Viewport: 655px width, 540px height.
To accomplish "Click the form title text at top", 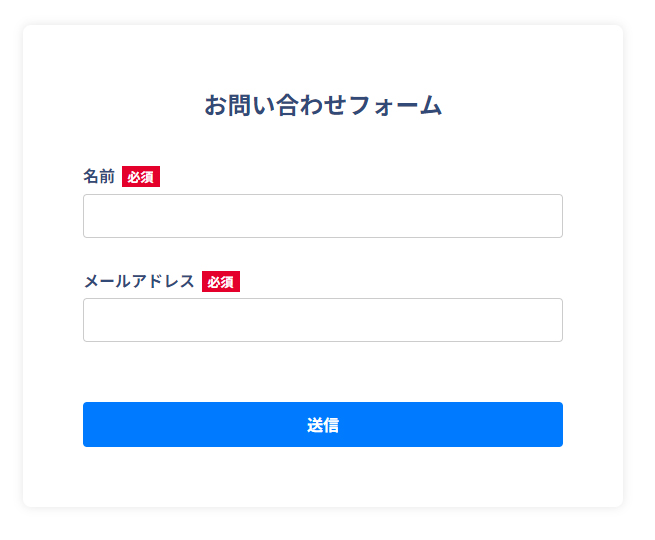I will pyautogui.click(x=323, y=105).
